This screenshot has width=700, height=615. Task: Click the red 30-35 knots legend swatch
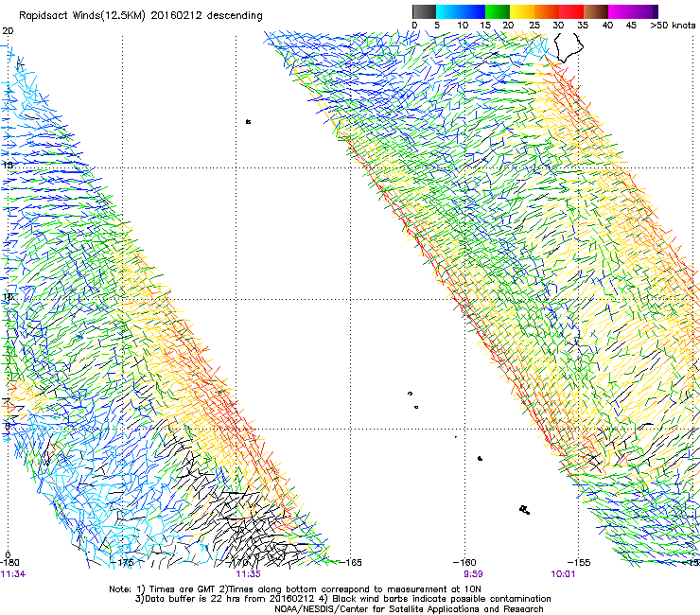[571, 11]
